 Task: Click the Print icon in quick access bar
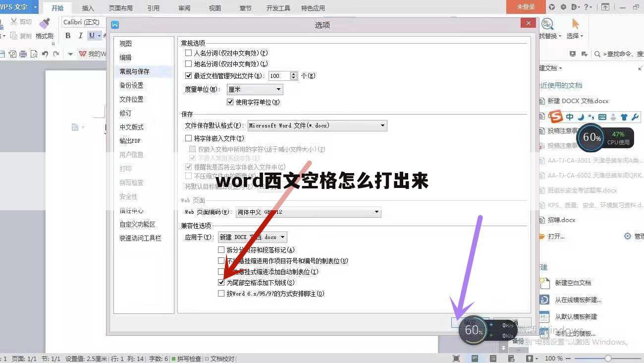coord(23,54)
